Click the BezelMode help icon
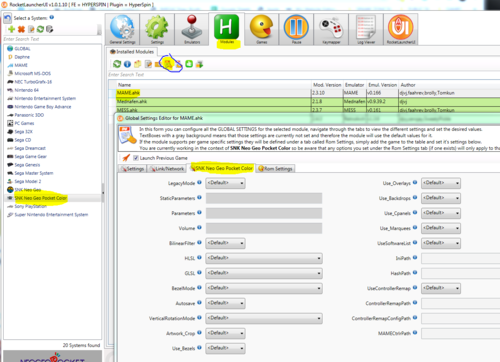 (x=199, y=287)
